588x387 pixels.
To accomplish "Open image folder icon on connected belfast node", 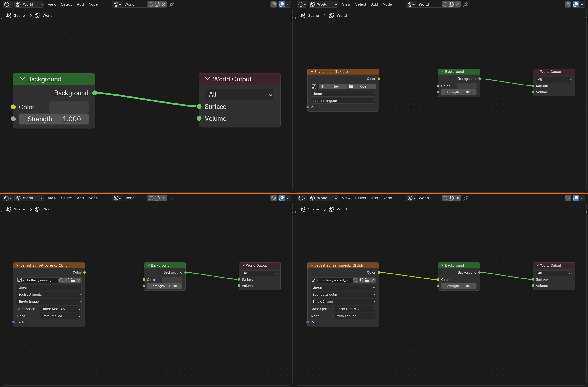I will (367, 280).
